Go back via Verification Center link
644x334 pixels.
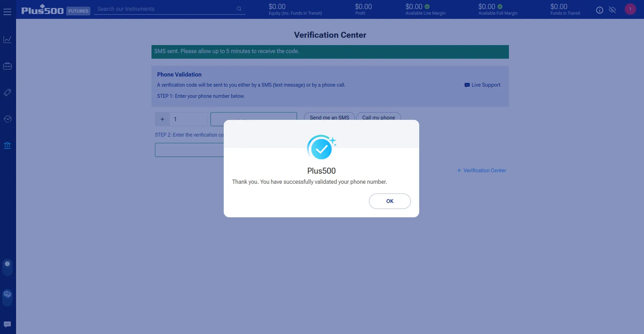click(482, 170)
